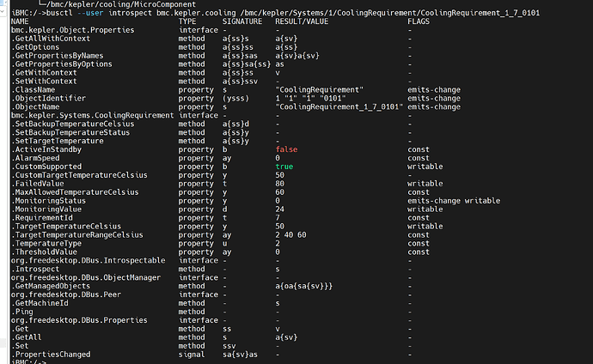Click the a{oa{sa{sv}}} result signature
The image size is (593, 364).
303,286
